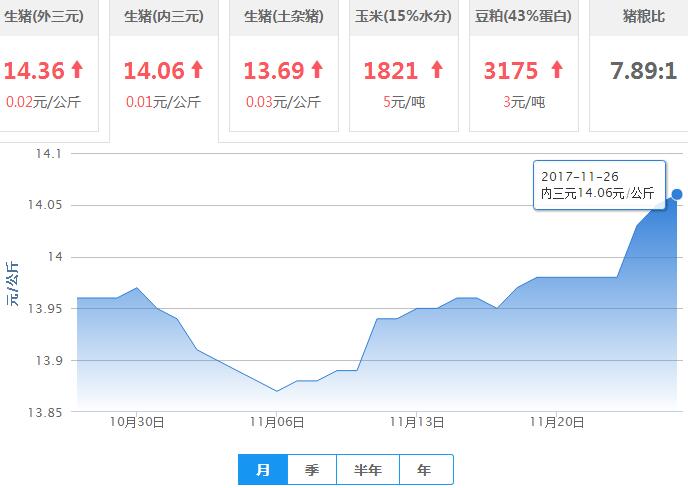
Task: Click the 0.02元/公斤 change text
Action: tap(43, 102)
